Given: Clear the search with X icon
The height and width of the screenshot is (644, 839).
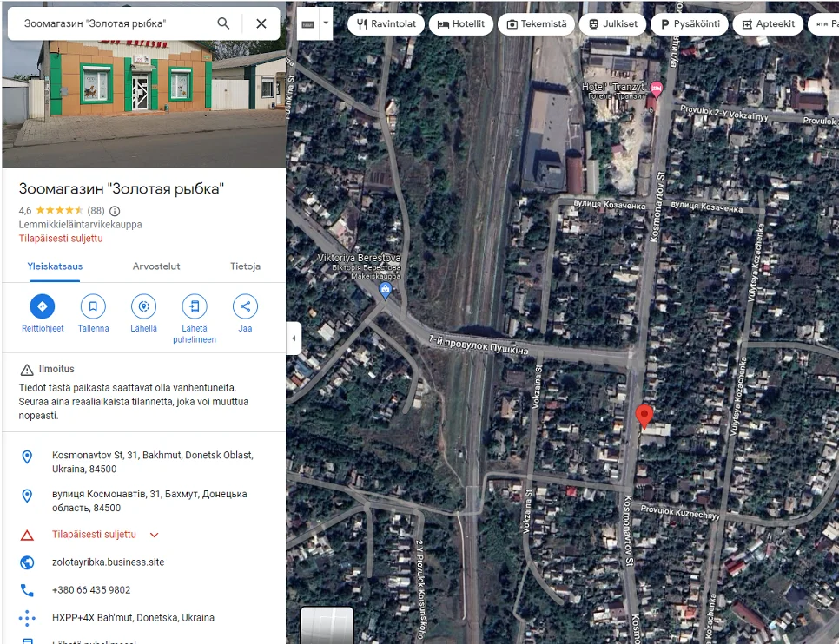Looking at the screenshot, I should coord(261,23).
